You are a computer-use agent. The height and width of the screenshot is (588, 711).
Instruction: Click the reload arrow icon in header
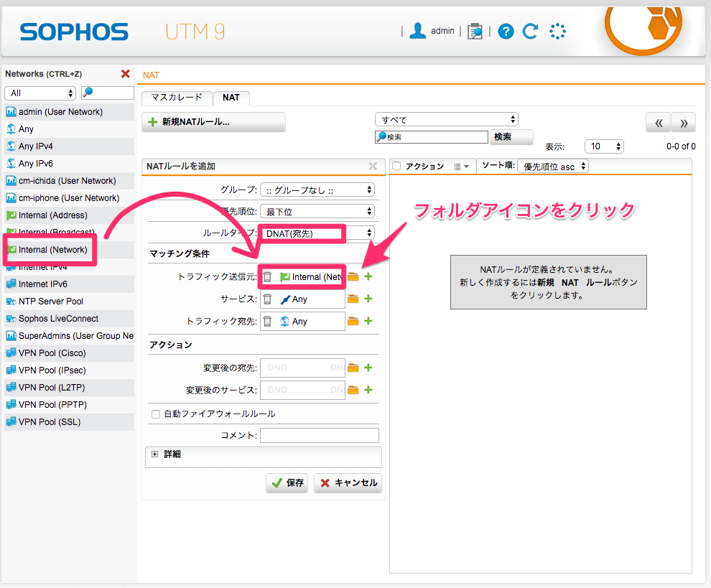pyautogui.click(x=530, y=32)
